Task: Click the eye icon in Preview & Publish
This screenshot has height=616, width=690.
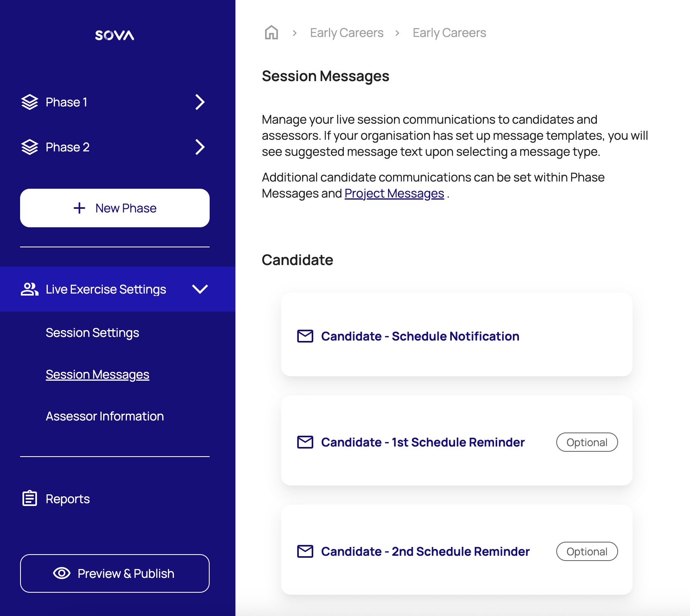Action: tap(62, 573)
